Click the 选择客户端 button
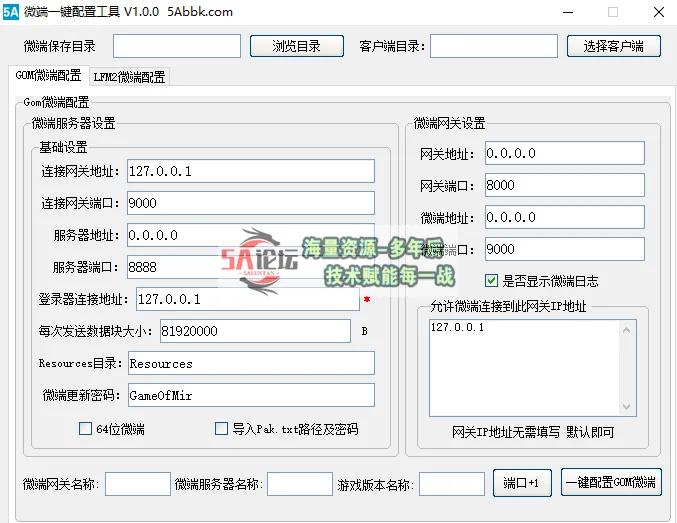Viewport: 677px width, 523px height. pyautogui.click(x=614, y=46)
